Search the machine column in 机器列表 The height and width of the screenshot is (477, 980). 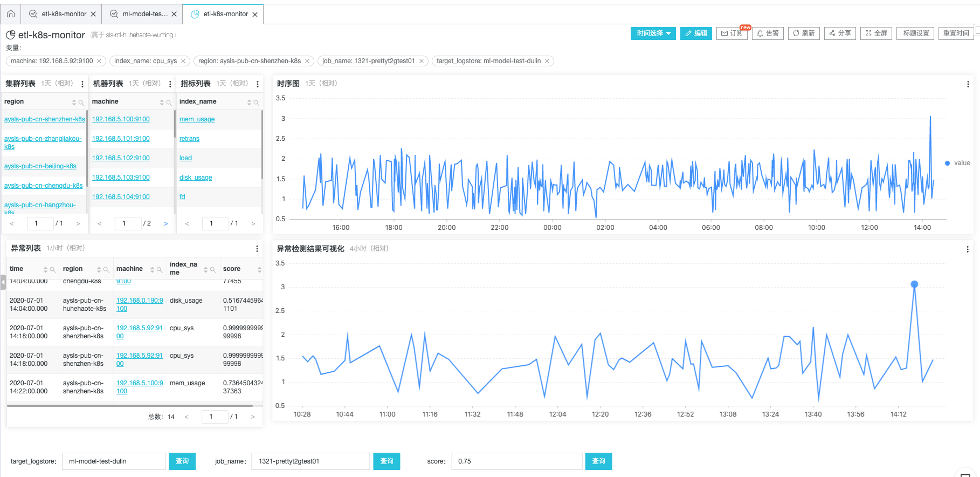click(x=169, y=103)
